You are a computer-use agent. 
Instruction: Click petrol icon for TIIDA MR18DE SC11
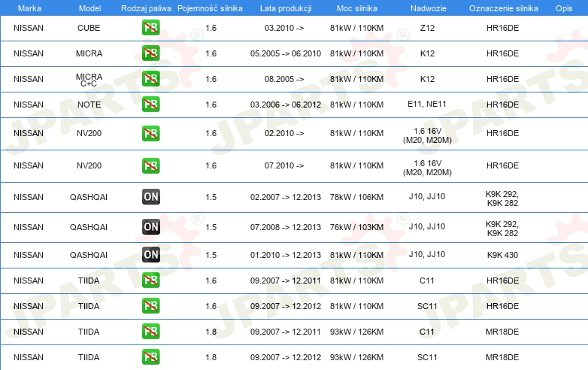pyautogui.click(x=150, y=357)
